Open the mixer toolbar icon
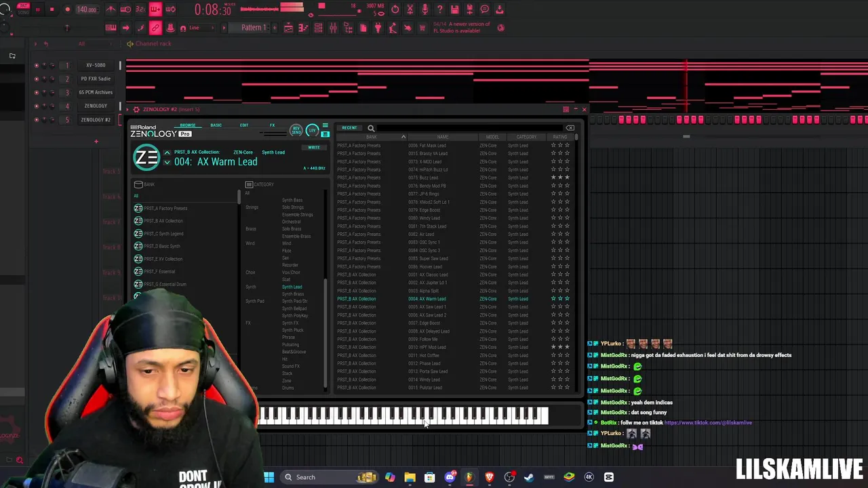868x488 pixels. point(333,28)
